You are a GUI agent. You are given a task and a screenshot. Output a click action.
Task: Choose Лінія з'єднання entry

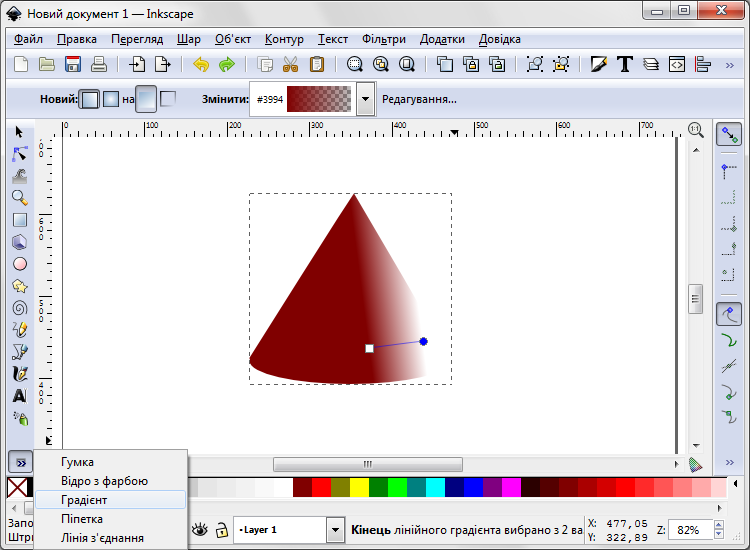(110, 538)
